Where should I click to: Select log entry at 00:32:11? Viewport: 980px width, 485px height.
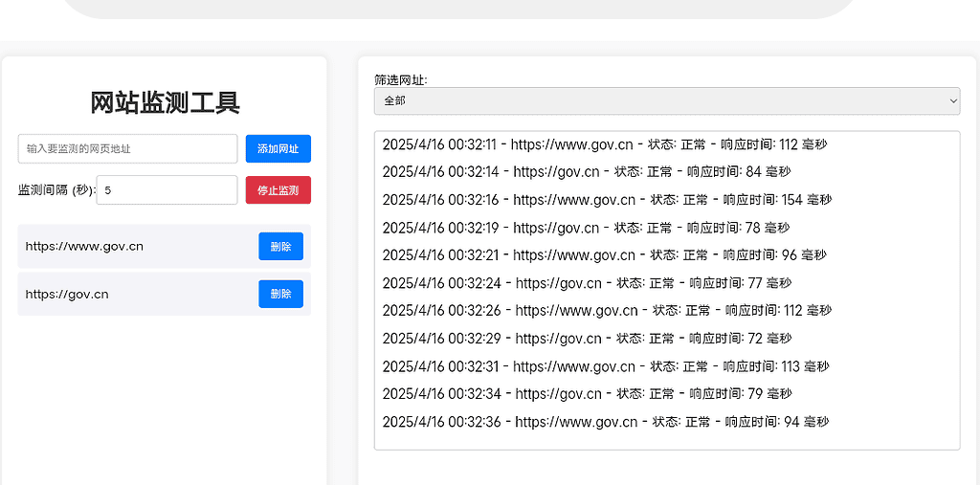tap(605, 145)
